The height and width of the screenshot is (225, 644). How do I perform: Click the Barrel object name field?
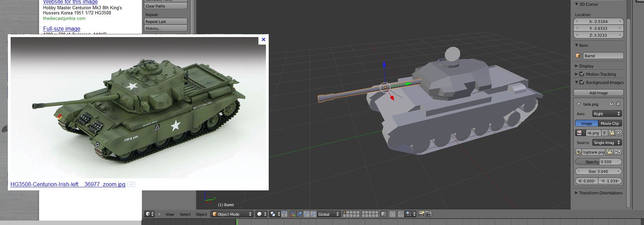(603, 56)
